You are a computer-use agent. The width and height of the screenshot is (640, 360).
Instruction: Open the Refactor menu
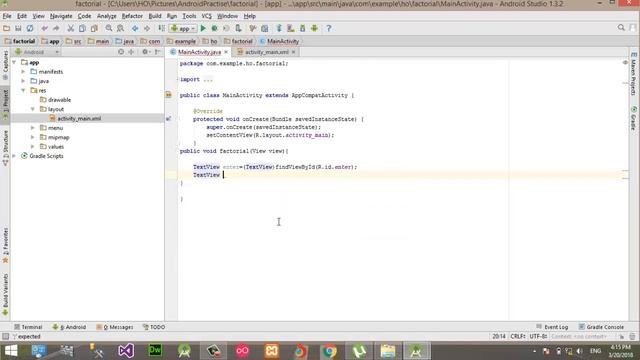click(132, 16)
